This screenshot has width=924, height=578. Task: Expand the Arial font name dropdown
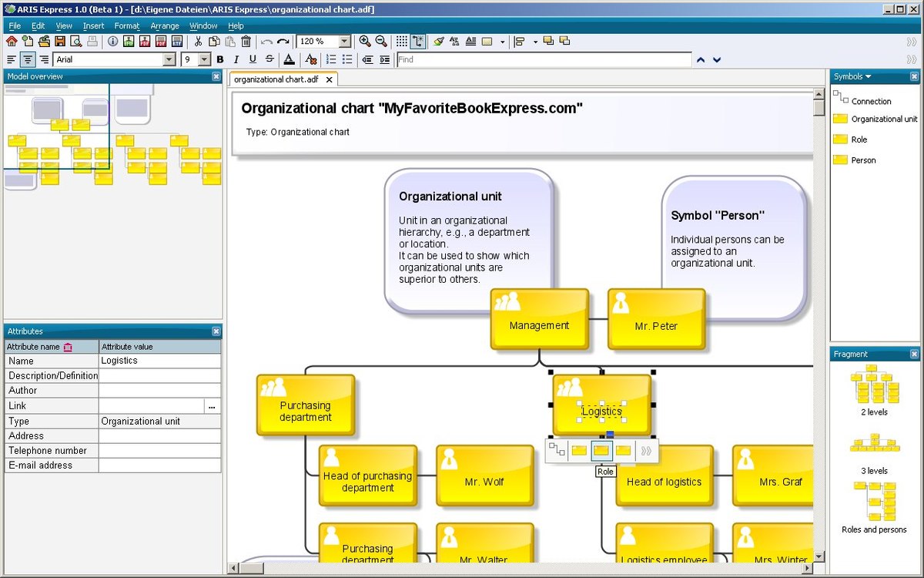click(x=169, y=59)
